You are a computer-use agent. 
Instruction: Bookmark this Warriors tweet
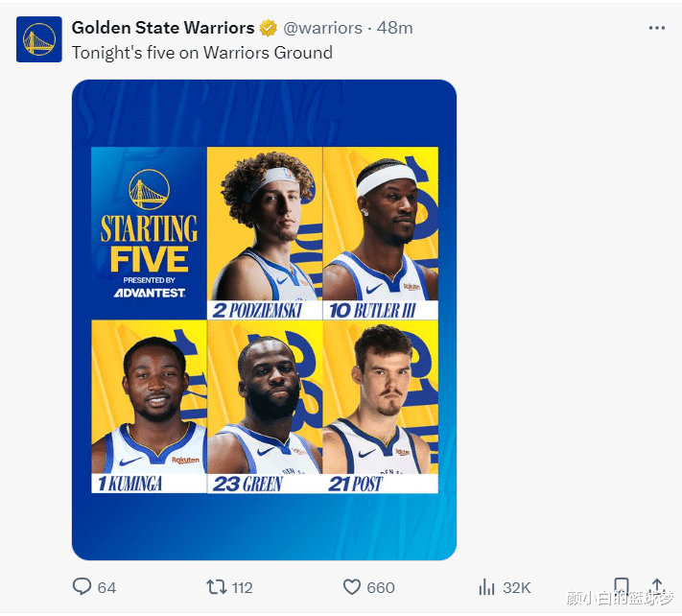[x=621, y=585]
